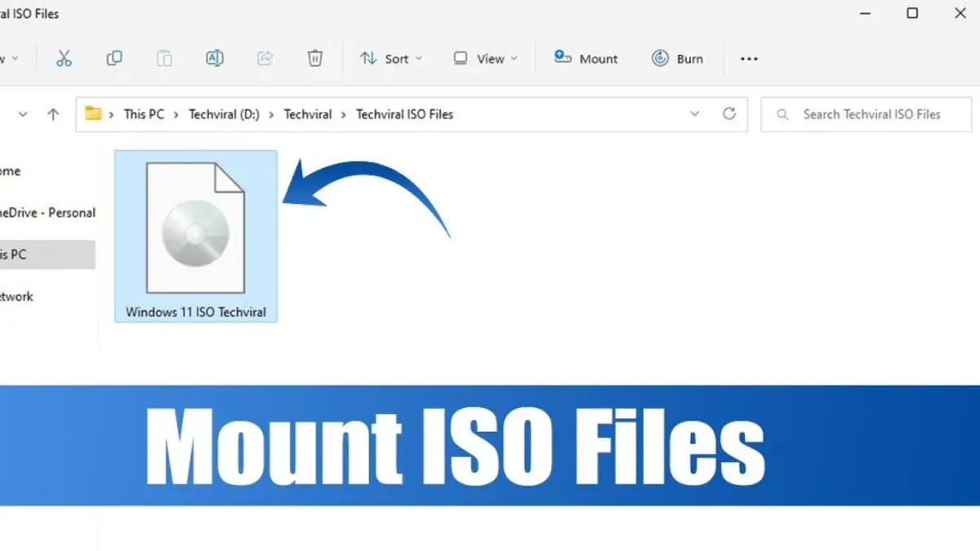This screenshot has height=551, width=980.
Task: Select the Windows 11 ISO disc image icon
Action: pyautogui.click(x=195, y=228)
